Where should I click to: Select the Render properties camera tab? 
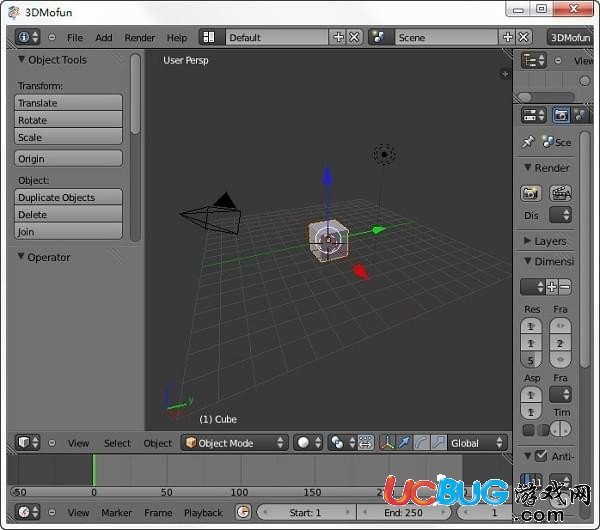561,115
